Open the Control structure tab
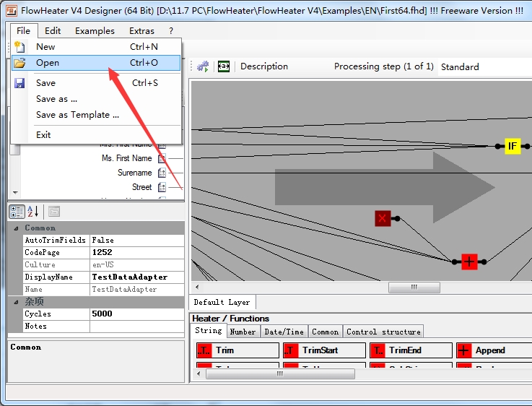The image size is (532, 406). (x=383, y=332)
